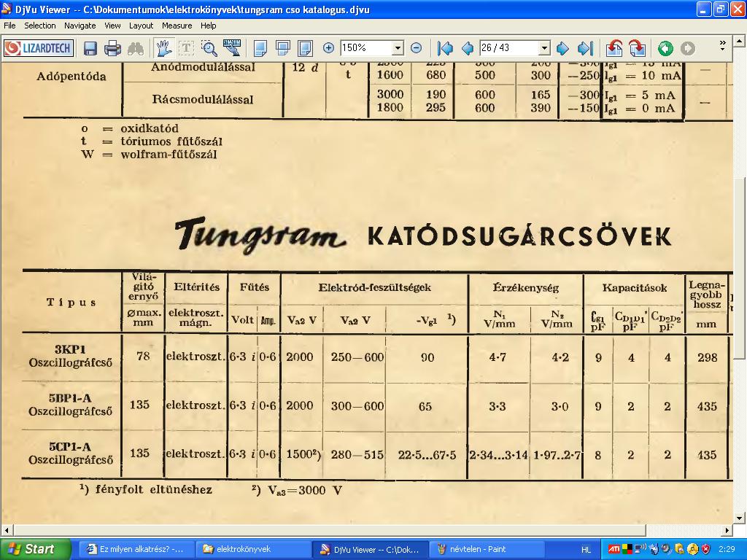The width and height of the screenshot is (747, 560).
Task: Click the 26 / 43 page field
Action: point(509,48)
